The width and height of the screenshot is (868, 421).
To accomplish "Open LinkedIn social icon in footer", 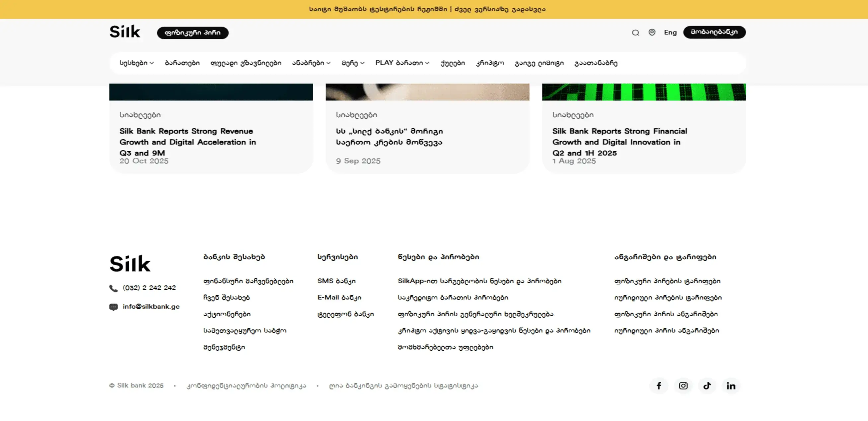I will (x=731, y=386).
